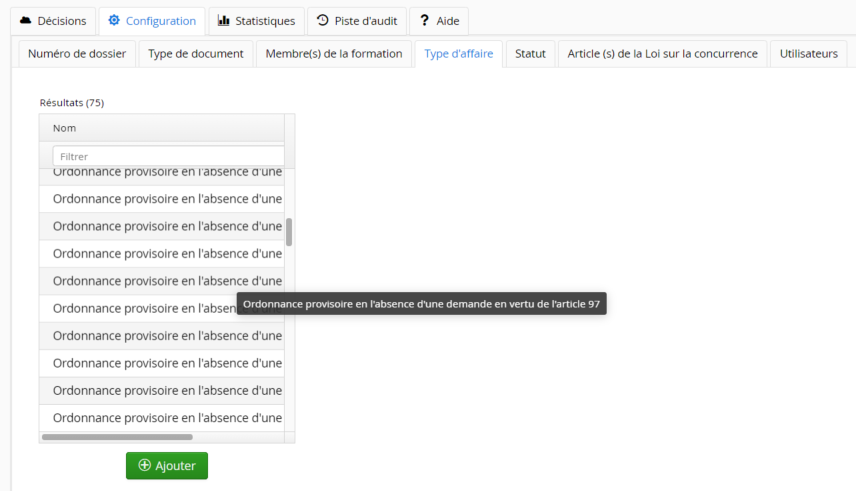Click the cloud icon beside Décisions
Image resolution: width=856 pixels, height=491 pixels.
26,21
